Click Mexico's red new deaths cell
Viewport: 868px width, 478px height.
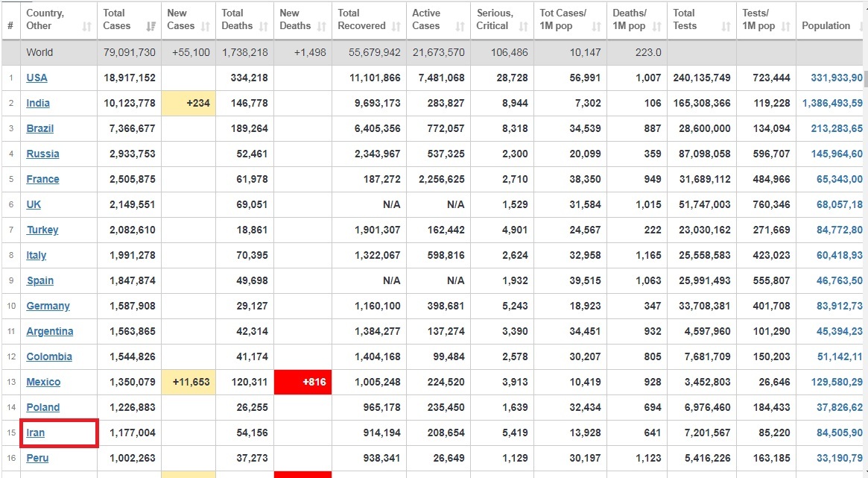click(302, 383)
